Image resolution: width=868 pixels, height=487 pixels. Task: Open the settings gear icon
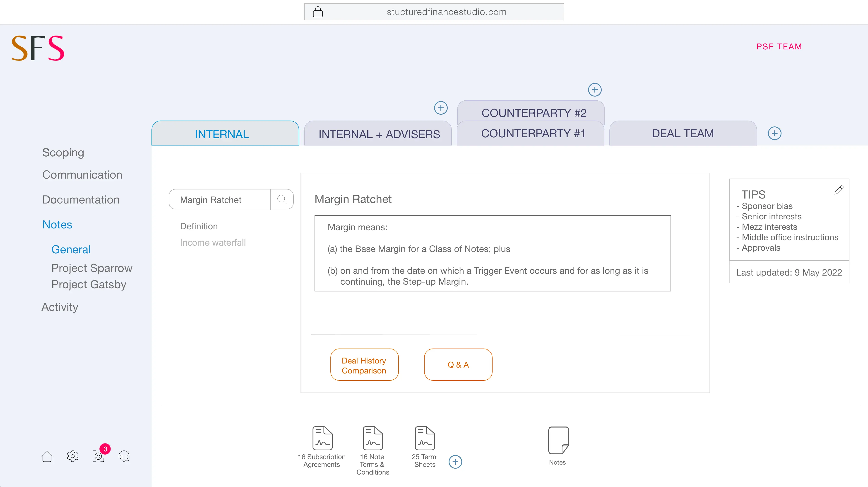click(72, 456)
